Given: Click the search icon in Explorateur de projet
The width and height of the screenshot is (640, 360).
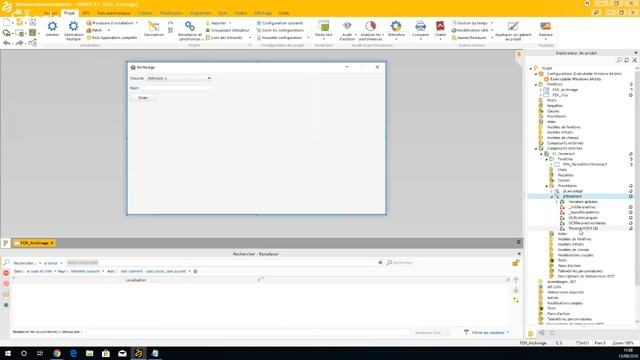Looking at the screenshot, I should coord(620,60).
